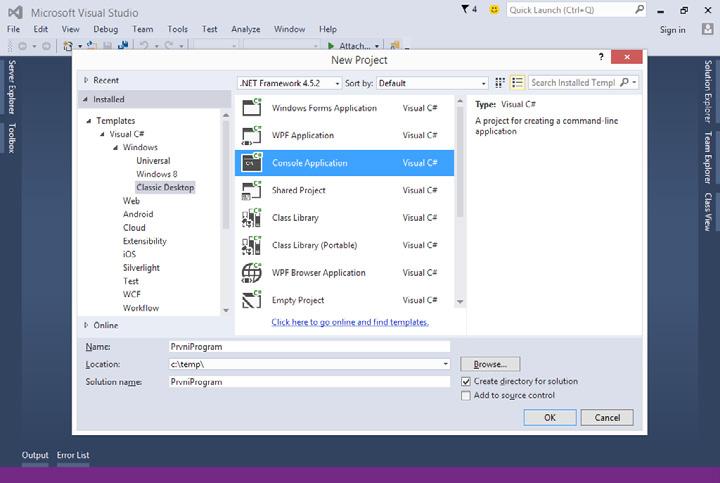This screenshot has width=720, height=483.
Task: Enable Add to source control checkbox
Action: [466, 395]
